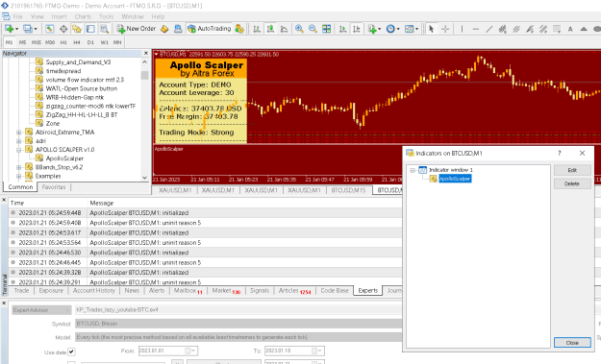
Task: Switch chart to H4 timeframe
Action: point(77,42)
